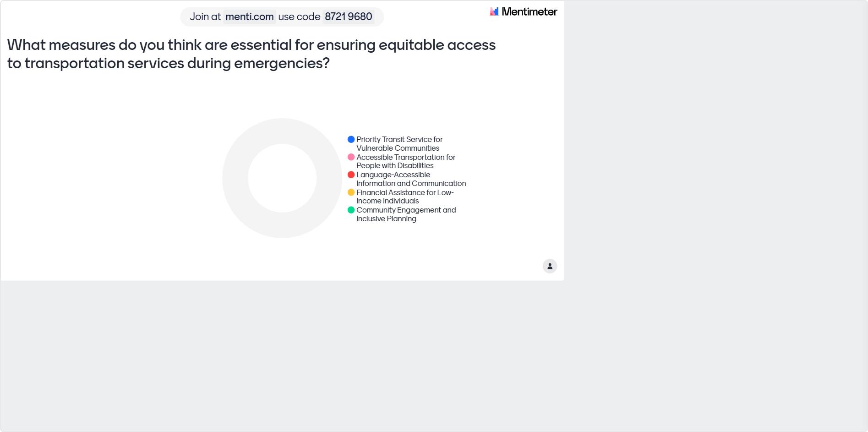Click the equitable access question heading
The height and width of the screenshot is (432, 868).
251,54
